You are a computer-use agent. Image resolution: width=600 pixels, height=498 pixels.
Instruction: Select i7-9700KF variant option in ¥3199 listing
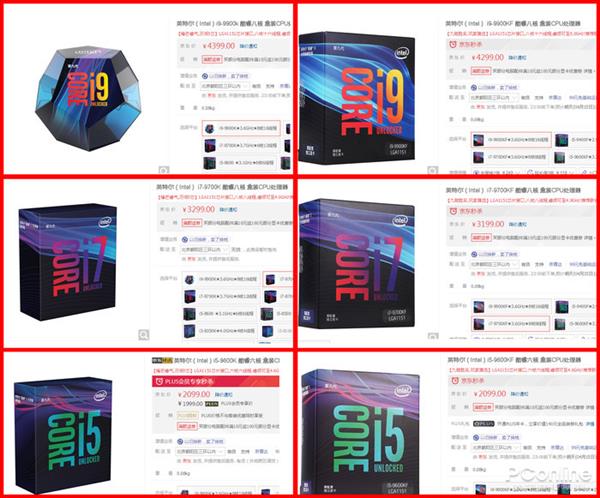510,324
